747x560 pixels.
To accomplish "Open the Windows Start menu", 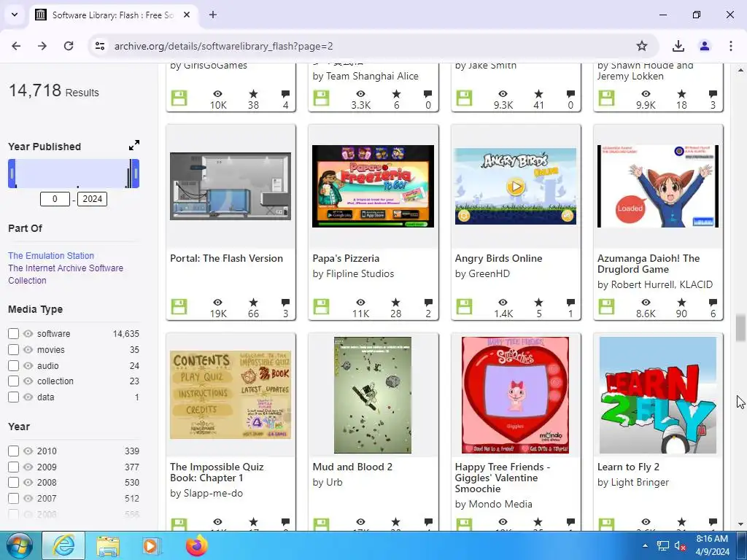I will pyautogui.click(x=19, y=545).
